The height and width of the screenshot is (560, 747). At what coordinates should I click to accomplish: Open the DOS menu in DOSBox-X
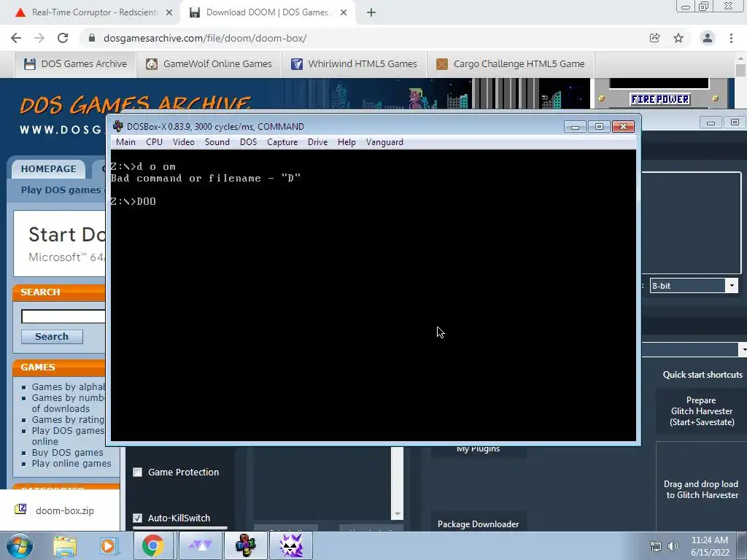point(248,142)
